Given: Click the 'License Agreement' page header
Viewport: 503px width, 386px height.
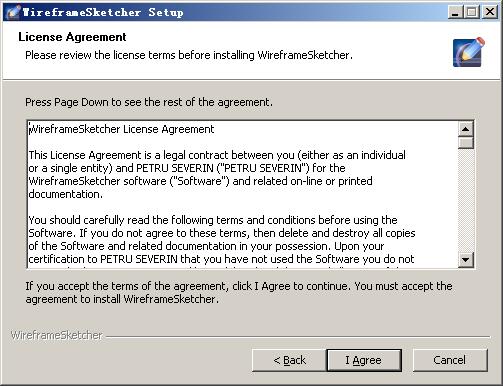Looking at the screenshot, I should [72, 37].
